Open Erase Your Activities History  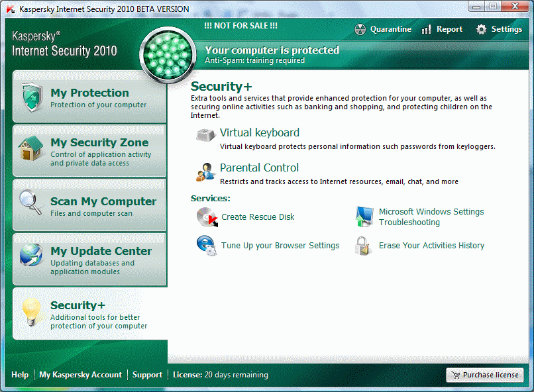(431, 246)
